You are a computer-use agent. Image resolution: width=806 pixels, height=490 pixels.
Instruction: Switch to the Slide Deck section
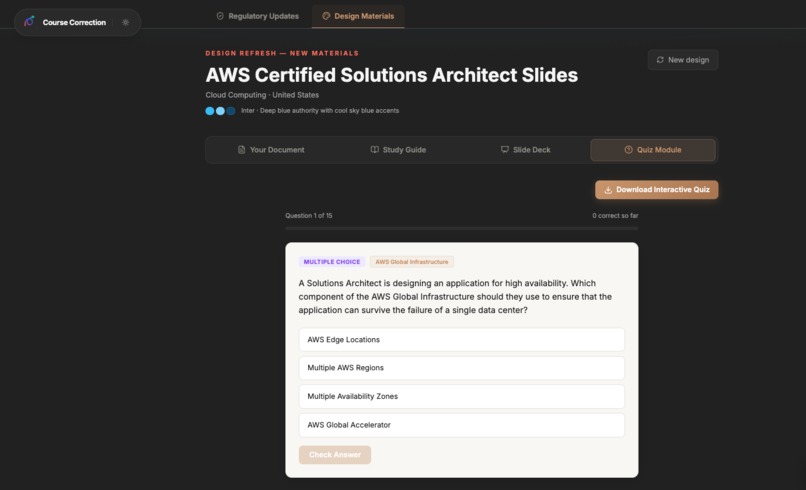[525, 150]
